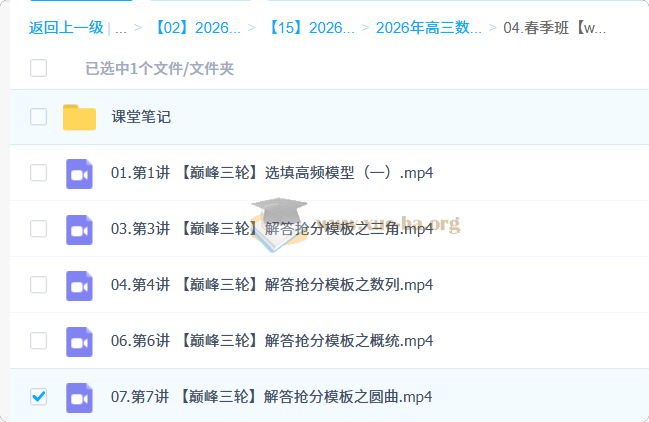Expand the collapsed '...' breadcrumb path
The image size is (649, 422).
tap(121, 28)
